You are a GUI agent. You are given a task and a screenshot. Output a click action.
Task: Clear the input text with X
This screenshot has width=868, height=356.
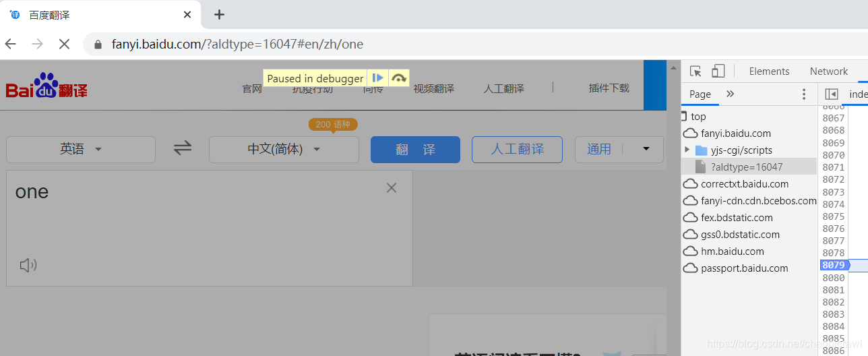click(392, 188)
